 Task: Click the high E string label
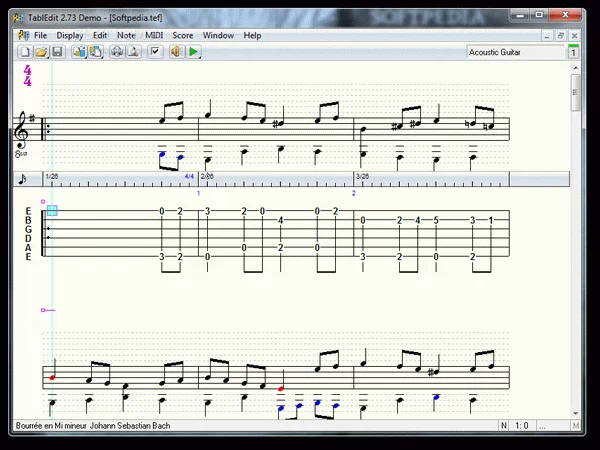(28, 211)
